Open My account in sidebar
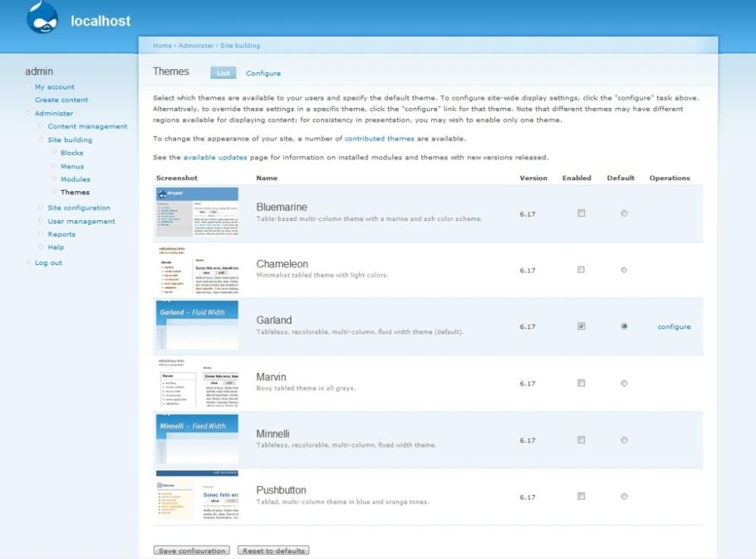756x559 pixels. (55, 87)
